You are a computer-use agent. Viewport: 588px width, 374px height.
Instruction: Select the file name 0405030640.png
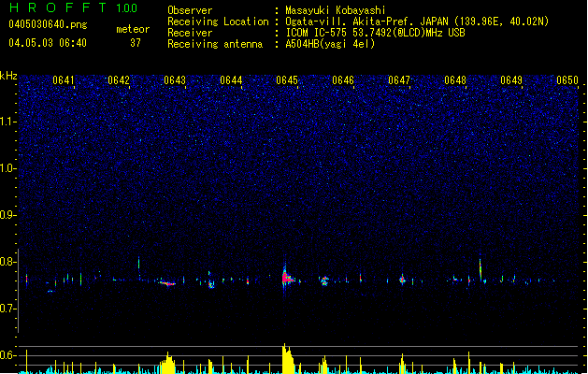pyautogui.click(x=48, y=24)
